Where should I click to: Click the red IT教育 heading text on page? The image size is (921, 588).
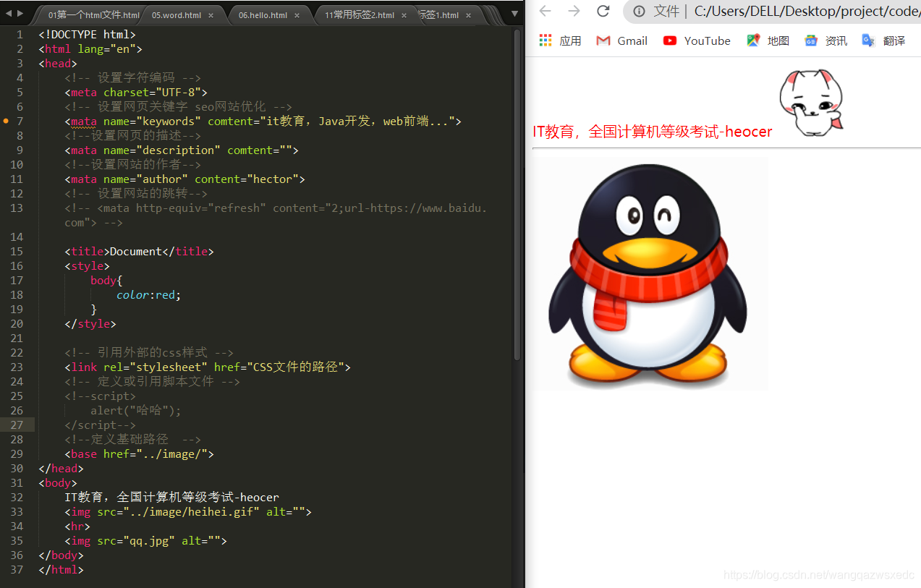(653, 132)
